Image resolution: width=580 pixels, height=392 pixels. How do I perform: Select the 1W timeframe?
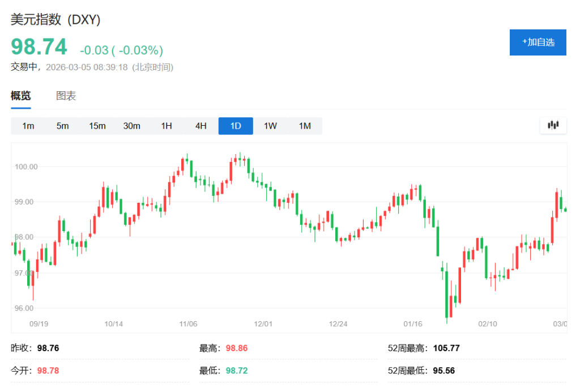(270, 126)
